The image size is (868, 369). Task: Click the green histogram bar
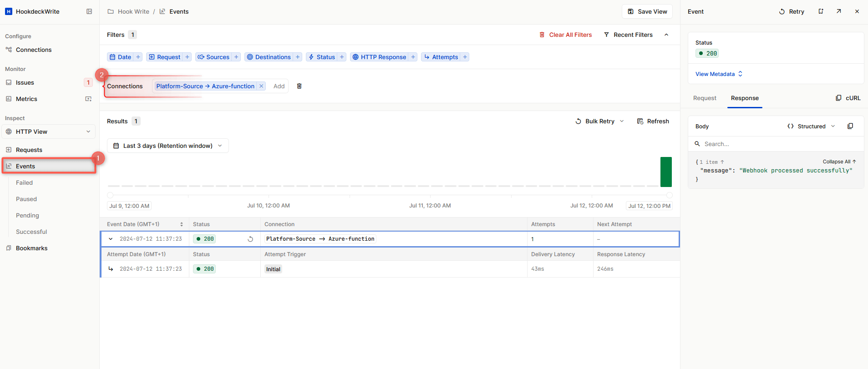tap(666, 172)
